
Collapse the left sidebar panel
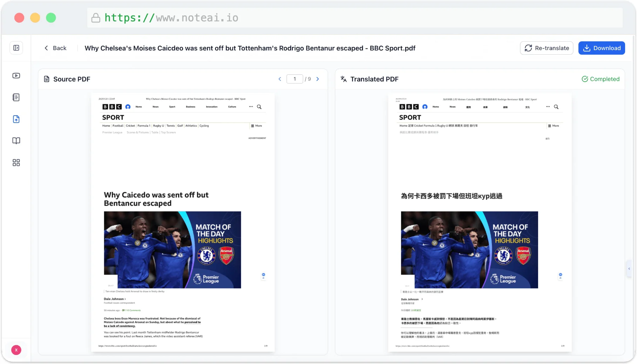(16, 48)
